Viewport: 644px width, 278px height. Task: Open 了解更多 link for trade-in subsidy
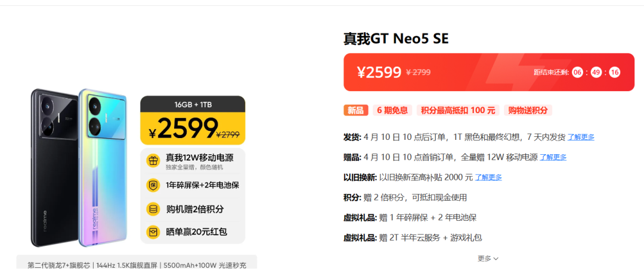[488, 177]
